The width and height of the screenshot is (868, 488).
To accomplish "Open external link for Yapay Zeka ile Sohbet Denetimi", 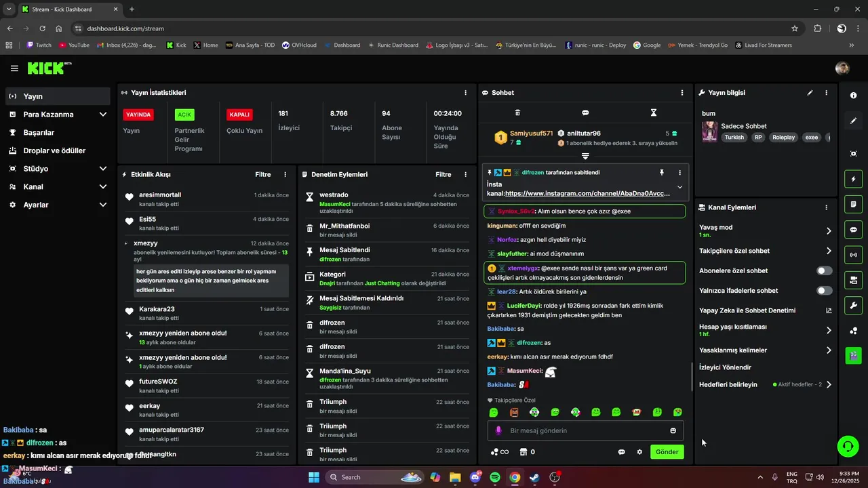I will pyautogui.click(x=829, y=310).
